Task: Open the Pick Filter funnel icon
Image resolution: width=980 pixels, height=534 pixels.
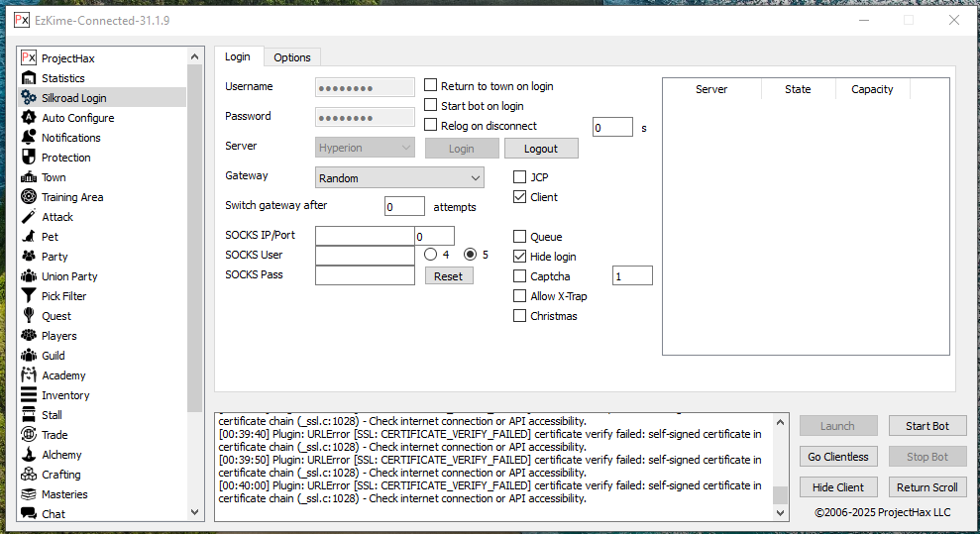Action: (x=29, y=296)
